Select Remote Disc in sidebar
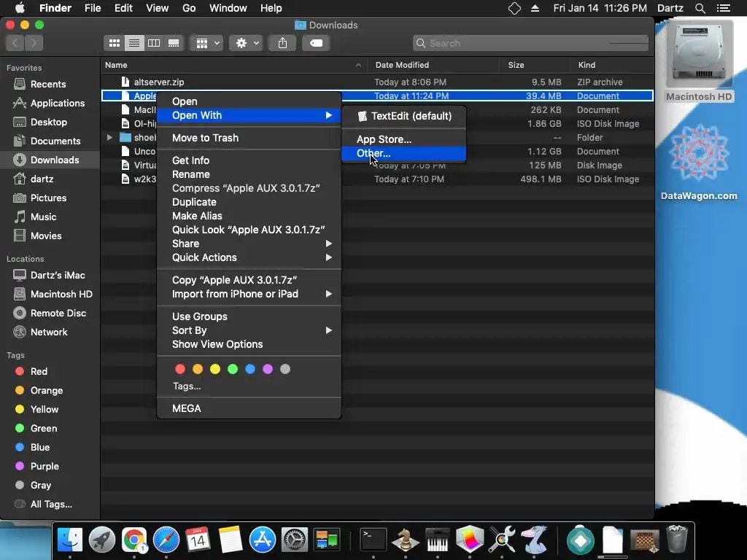 coord(58,314)
